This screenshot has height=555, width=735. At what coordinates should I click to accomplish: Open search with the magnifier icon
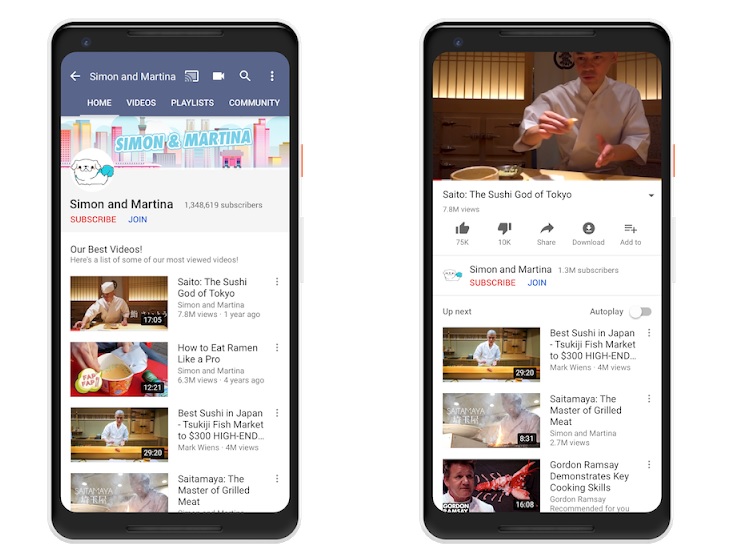point(245,75)
